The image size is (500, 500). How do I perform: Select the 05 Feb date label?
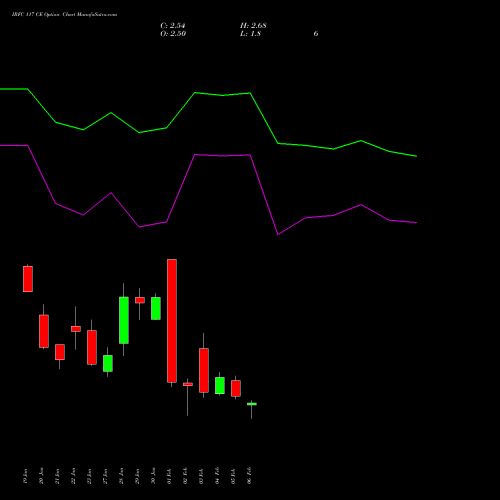(x=234, y=476)
